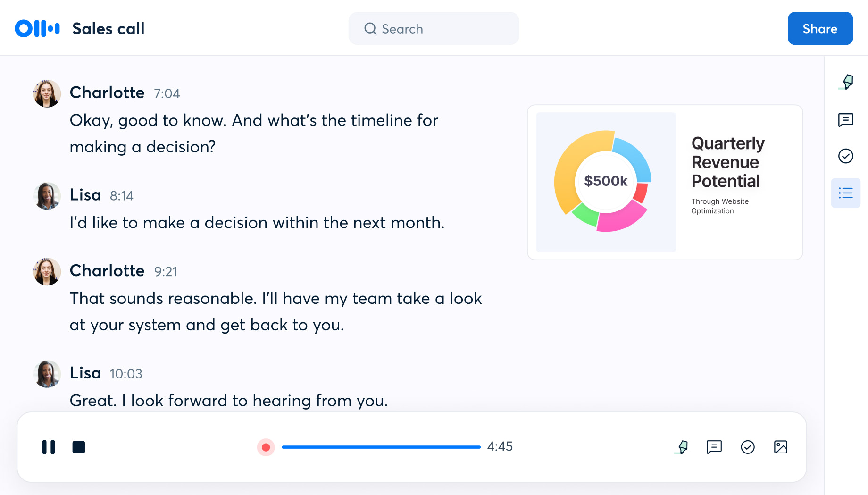Open comments panel in right sidebar

click(845, 120)
